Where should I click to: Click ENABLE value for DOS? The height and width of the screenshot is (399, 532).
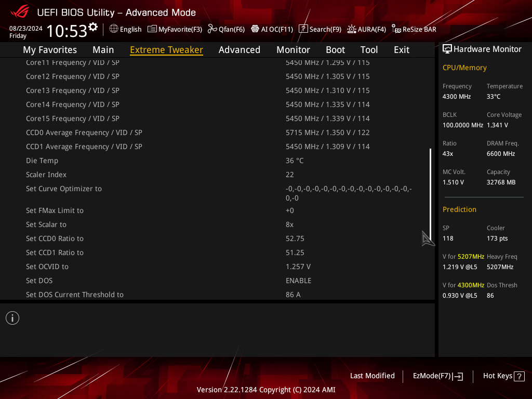(298, 281)
